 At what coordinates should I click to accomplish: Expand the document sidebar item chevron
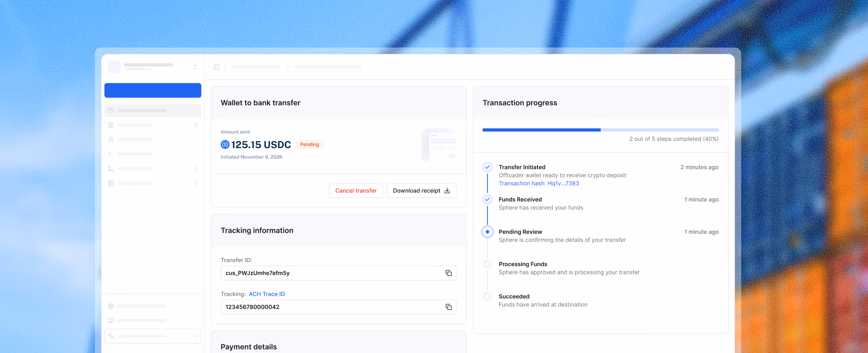point(196,183)
